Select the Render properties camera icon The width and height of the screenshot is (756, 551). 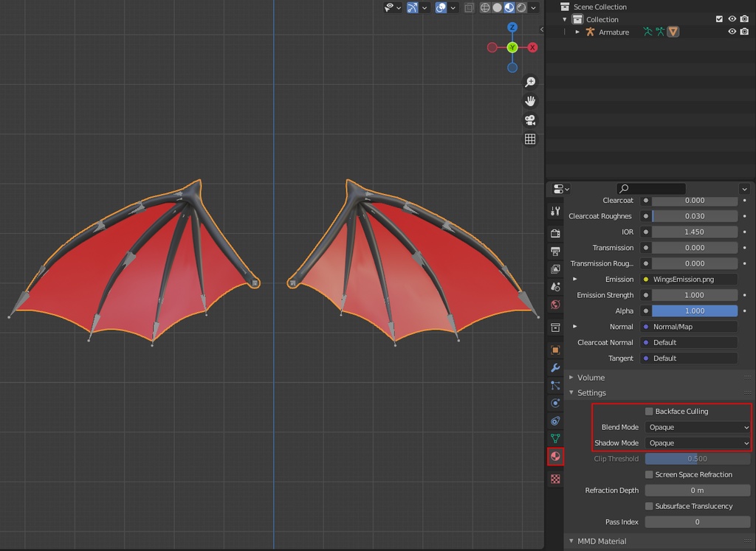(x=555, y=232)
